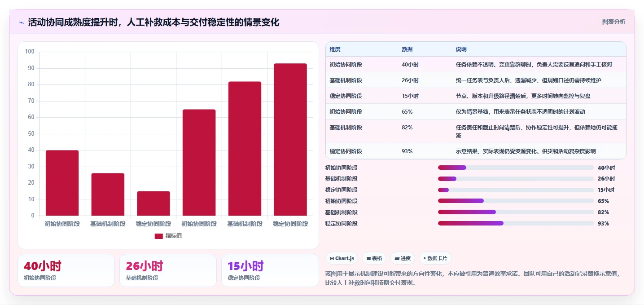Click the 数据卡片 tag
Image resolution: width=644 pixels, height=305 pixels.
(435, 258)
